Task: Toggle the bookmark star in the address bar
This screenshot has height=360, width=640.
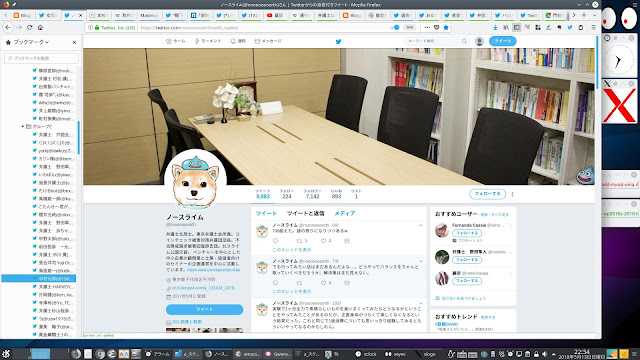Action: pos(446,27)
